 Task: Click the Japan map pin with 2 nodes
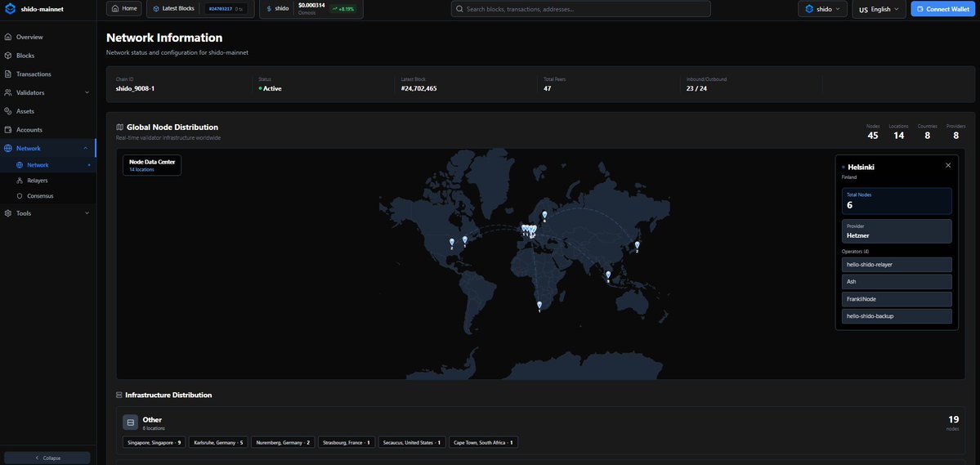(637, 246)
